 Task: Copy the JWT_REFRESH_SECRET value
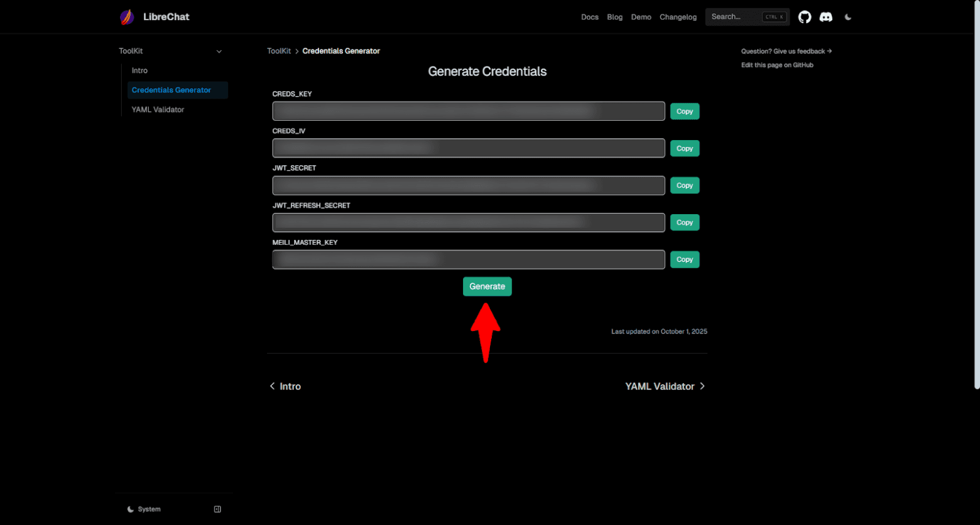684,222
